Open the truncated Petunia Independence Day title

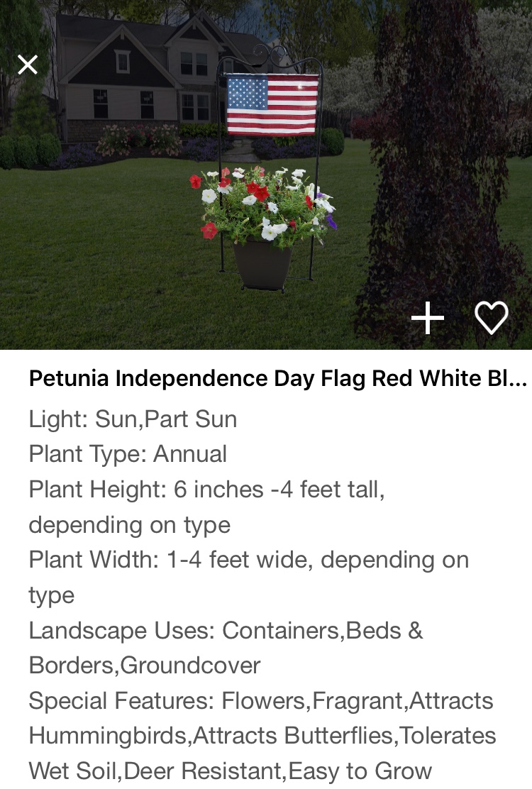277,378
